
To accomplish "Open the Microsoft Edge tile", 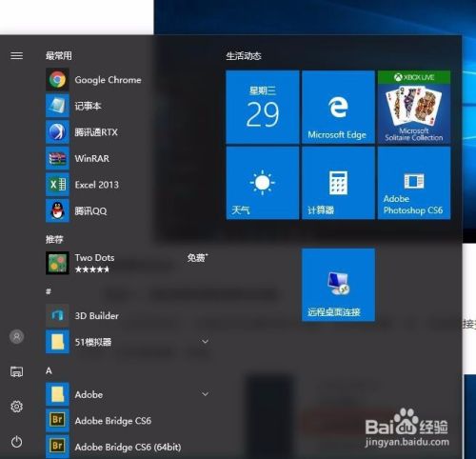I will 338,107.
